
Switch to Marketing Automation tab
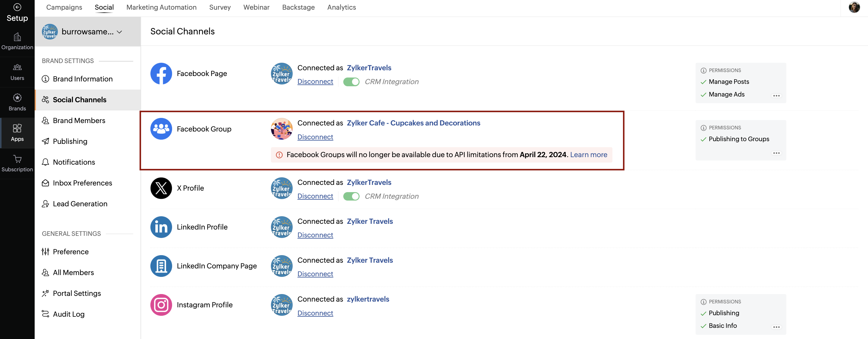coord(161,7)
